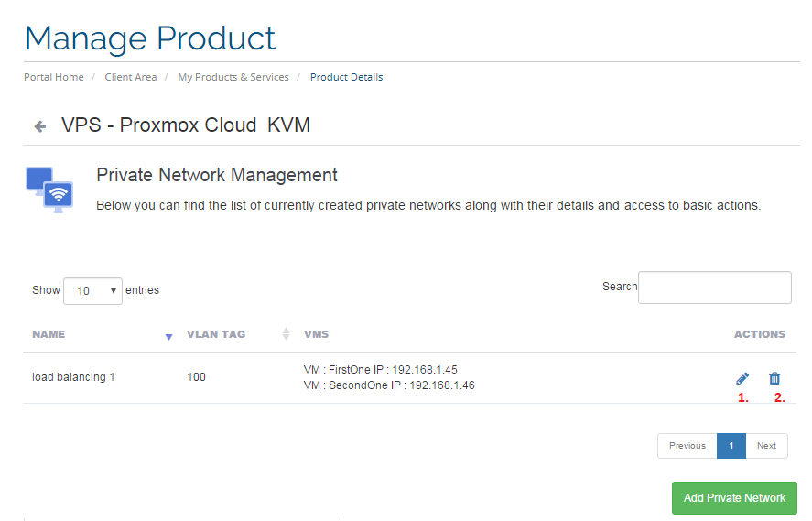812x521 pixels.
Task: Click the Name column sort arrow
Action: point(168,336)
